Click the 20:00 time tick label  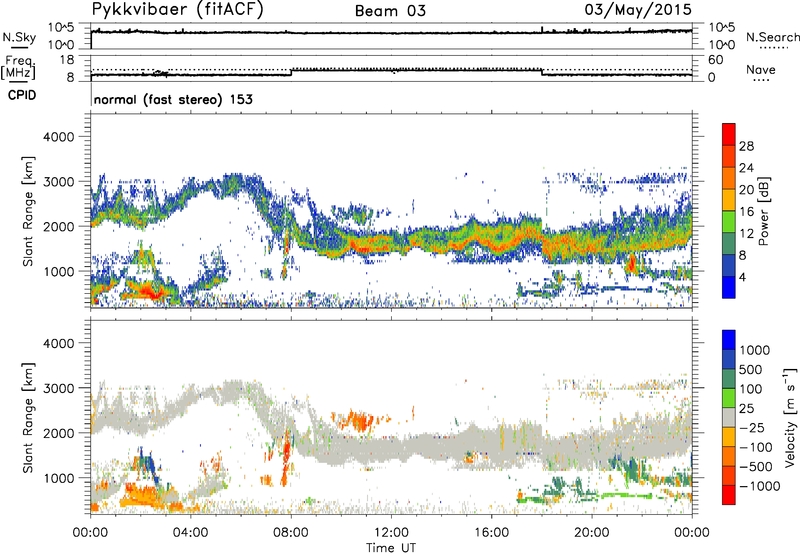pyautogui.click(x=592, y=533)
